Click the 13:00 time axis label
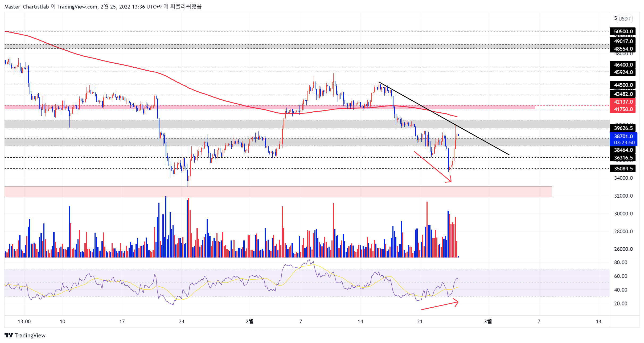Image resolution: width=644 pixels, height=343 pixels. tap(24, 321)
